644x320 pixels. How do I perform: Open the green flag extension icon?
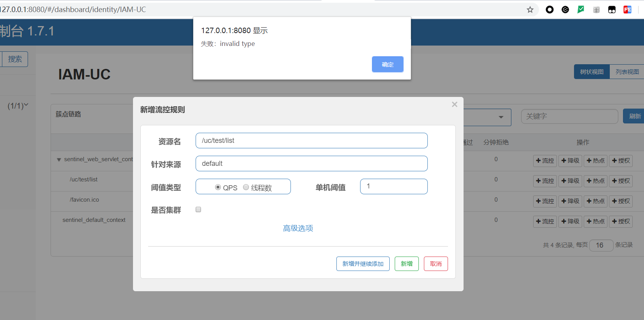(581, 10)
